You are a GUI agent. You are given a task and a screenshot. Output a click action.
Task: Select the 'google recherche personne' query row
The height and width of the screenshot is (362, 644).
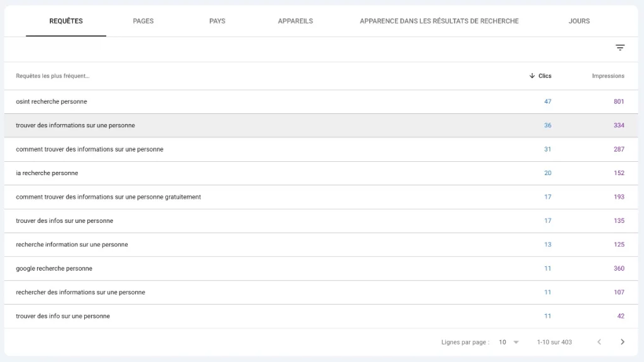(54, 269)
